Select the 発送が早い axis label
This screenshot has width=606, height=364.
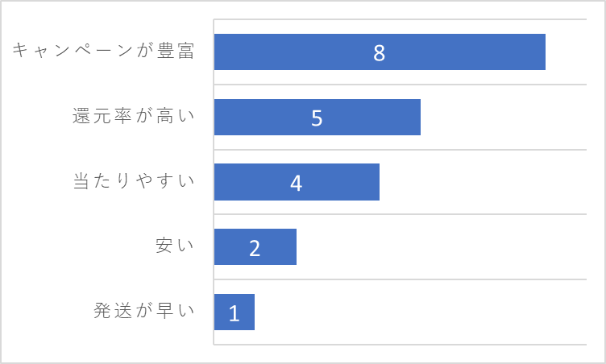click(143, 311)
